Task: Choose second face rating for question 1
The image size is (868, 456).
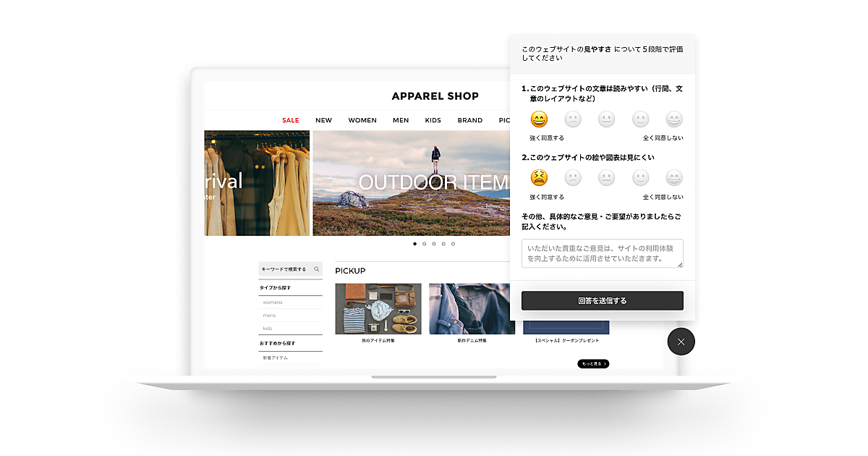Action: point(573,119)
